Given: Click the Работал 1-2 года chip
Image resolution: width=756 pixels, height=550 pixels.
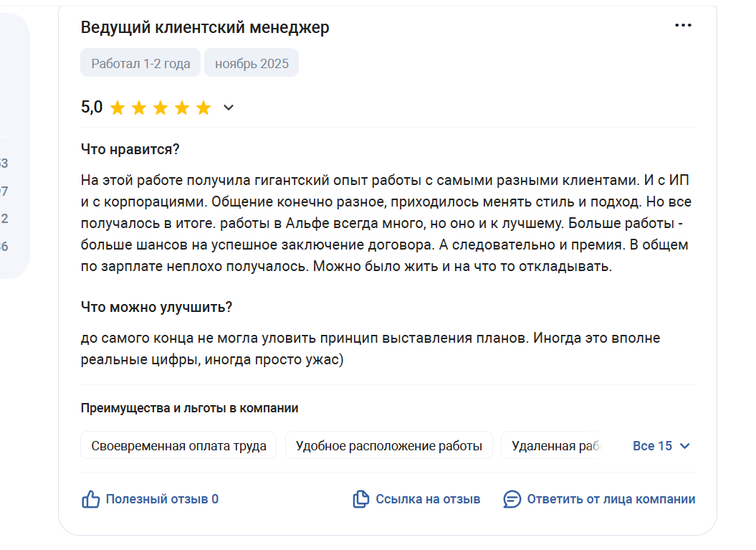Looking at the screenshot, I should point(140,62).
